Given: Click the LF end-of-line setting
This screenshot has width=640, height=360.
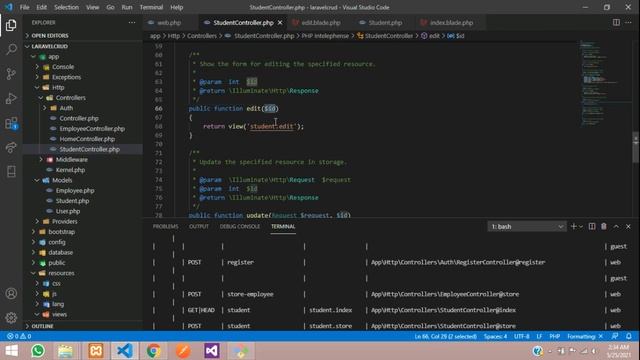Looking at the screenshot, I should [x=539, y=336].
